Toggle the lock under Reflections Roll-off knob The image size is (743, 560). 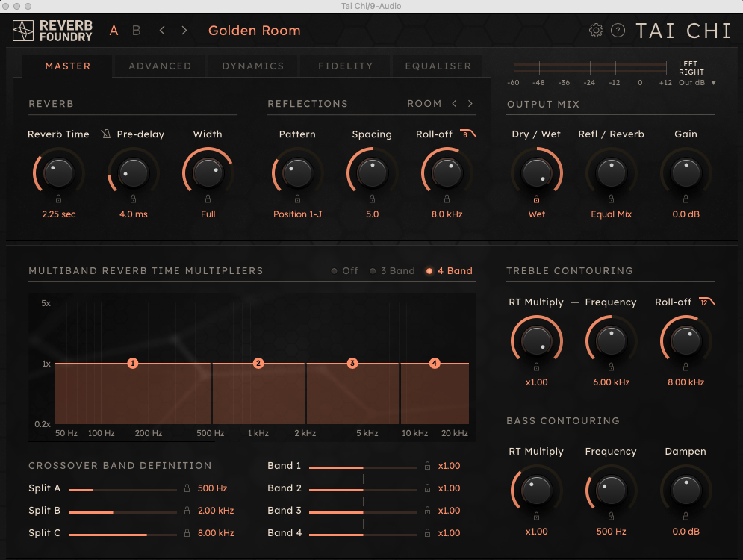tap(447, 199)
